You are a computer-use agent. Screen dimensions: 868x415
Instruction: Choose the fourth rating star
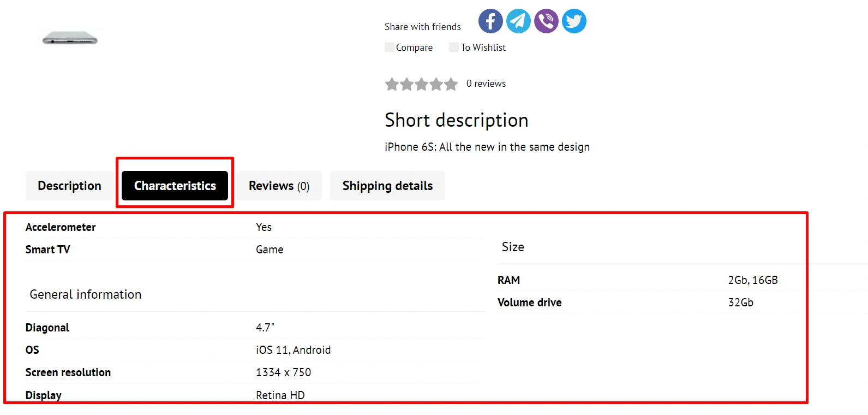(x=436, y=84)
